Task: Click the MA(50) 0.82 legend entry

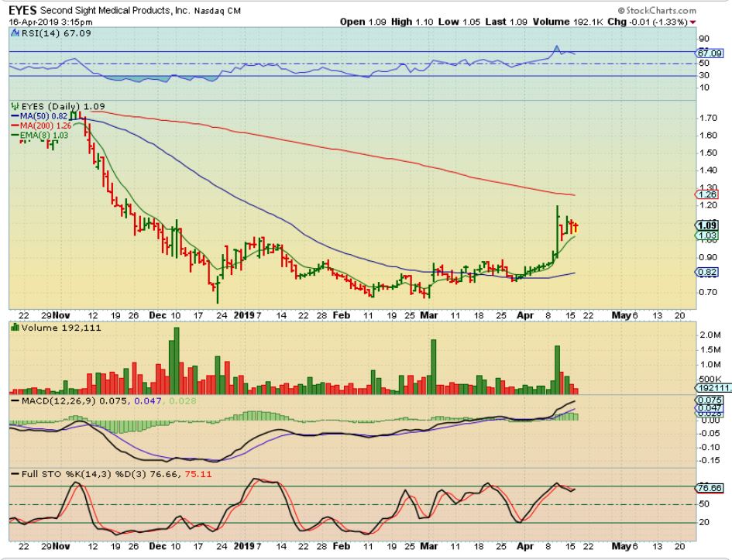Action: click(x=40, y=116)
